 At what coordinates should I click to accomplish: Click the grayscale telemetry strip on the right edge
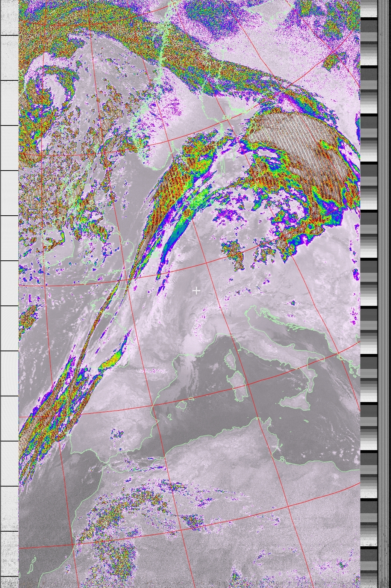click(x=369, y=293)
